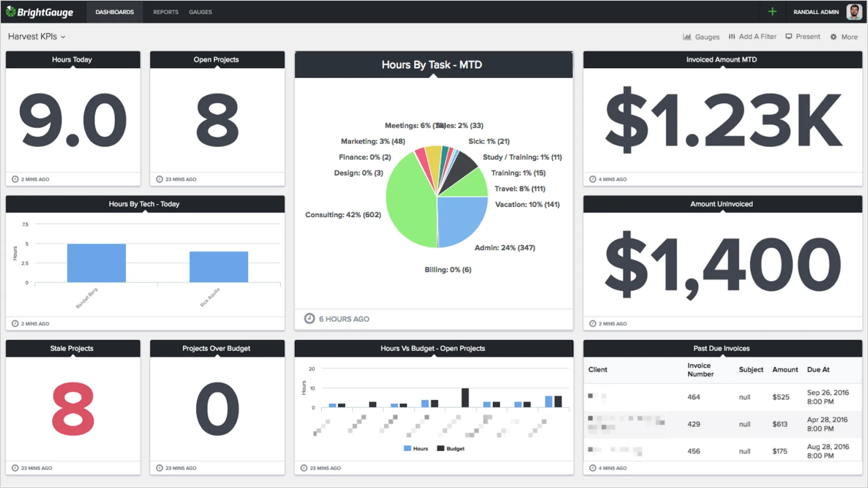Open the Gauges tab in top navigation
This screenshot has width=868, height=488.
click(x=200, y=12)
